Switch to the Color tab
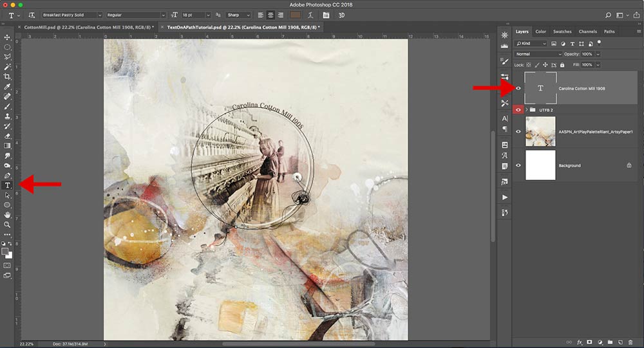 540,32
